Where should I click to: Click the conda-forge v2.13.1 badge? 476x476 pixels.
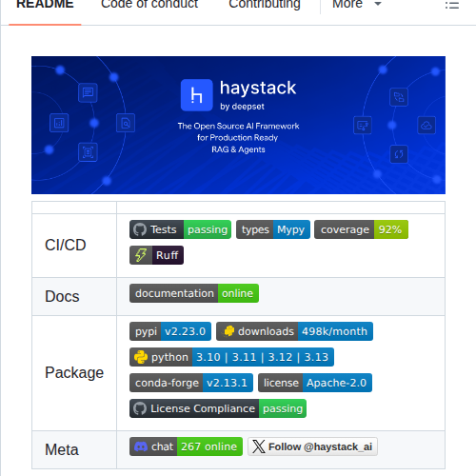[x=191, y=383]
